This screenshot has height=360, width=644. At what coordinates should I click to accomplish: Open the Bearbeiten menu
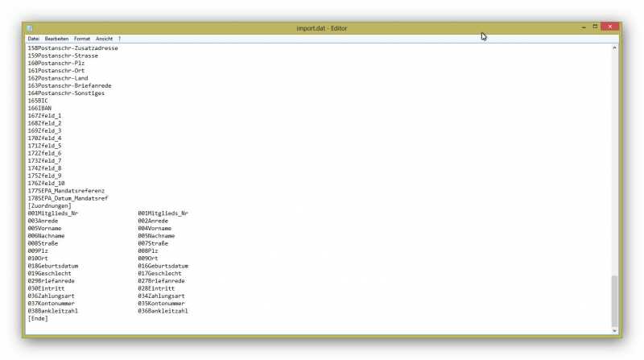pos(56,38)
